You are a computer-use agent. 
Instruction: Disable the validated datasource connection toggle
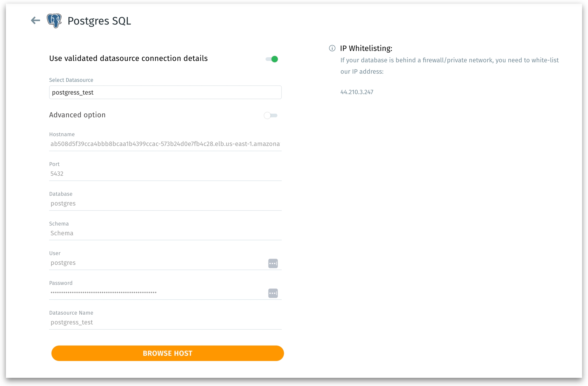click(272, 59)
